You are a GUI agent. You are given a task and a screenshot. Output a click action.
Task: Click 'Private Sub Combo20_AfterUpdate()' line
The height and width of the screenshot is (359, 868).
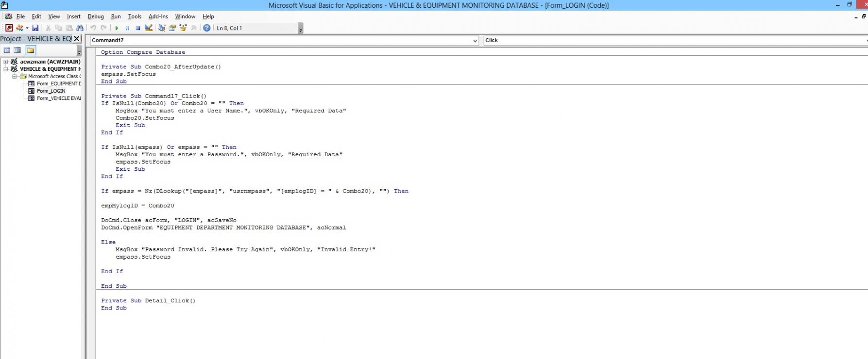point(161,66)
